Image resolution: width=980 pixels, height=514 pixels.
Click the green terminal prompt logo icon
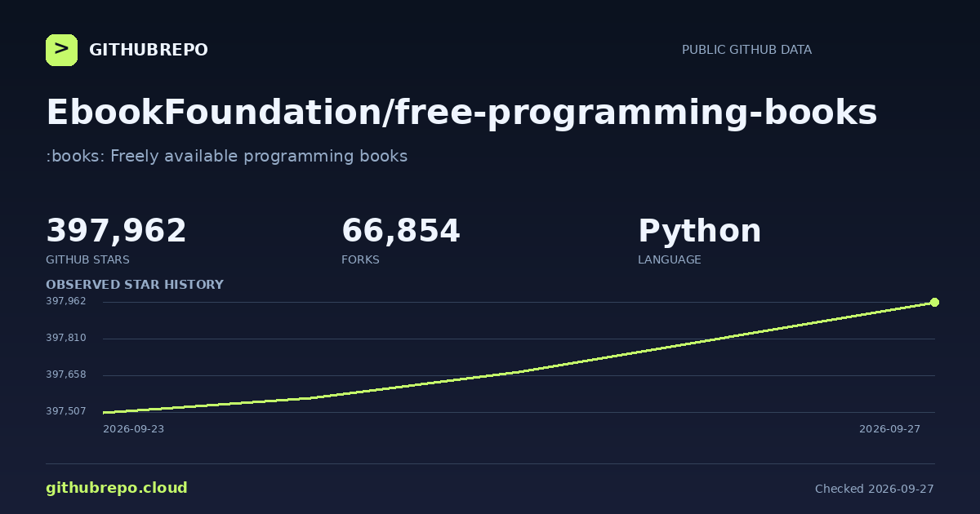tap(61, 50)
